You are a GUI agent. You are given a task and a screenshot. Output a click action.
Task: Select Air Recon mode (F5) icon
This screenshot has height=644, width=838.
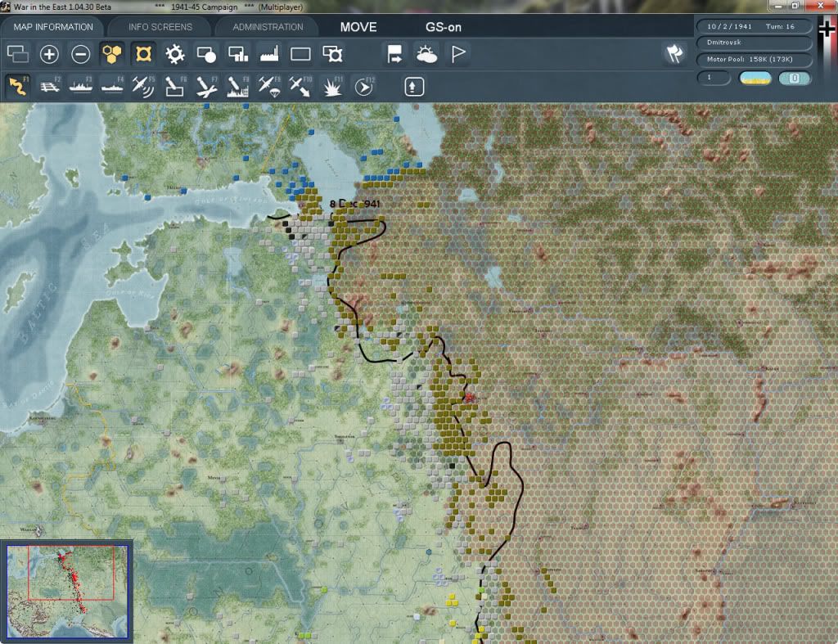[143, 86]
